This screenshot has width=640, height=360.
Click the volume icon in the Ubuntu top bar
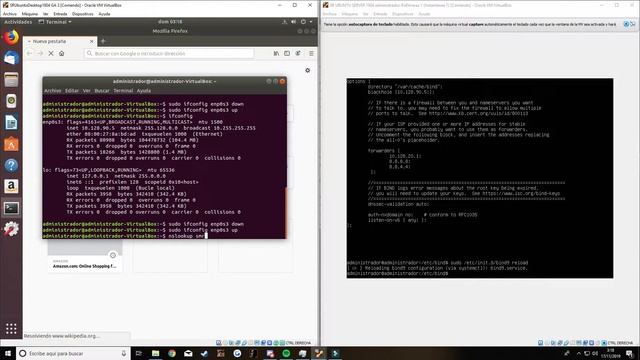coord(294,22)
